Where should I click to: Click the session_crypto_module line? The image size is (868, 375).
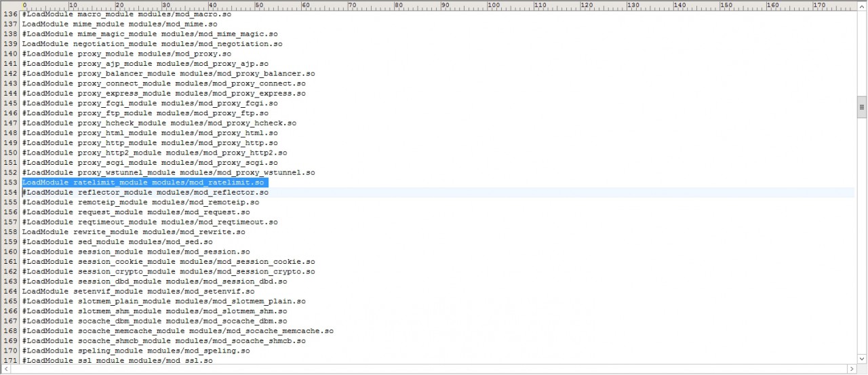click(x=169, y=272)
